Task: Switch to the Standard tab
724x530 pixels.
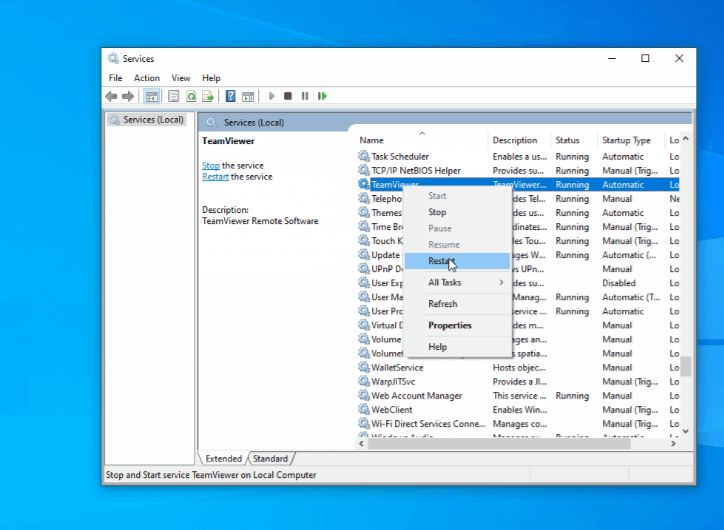Action: (271, 458)
